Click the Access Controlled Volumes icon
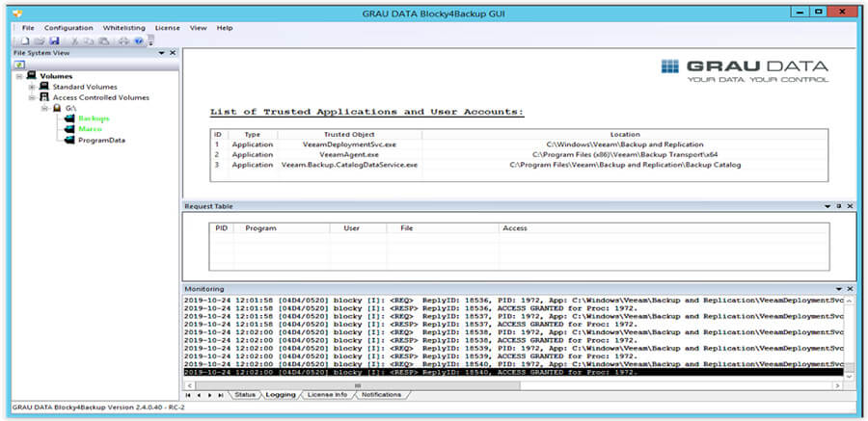 pos(43,97)
